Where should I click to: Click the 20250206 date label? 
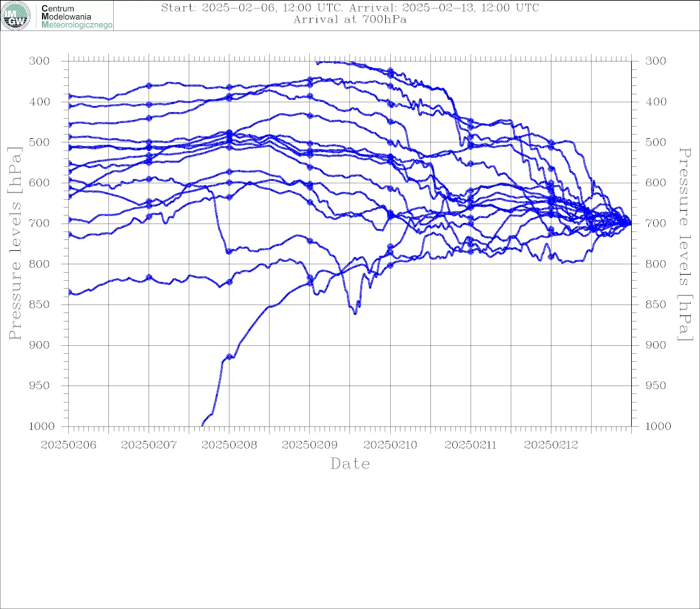[x=68, y=445]
